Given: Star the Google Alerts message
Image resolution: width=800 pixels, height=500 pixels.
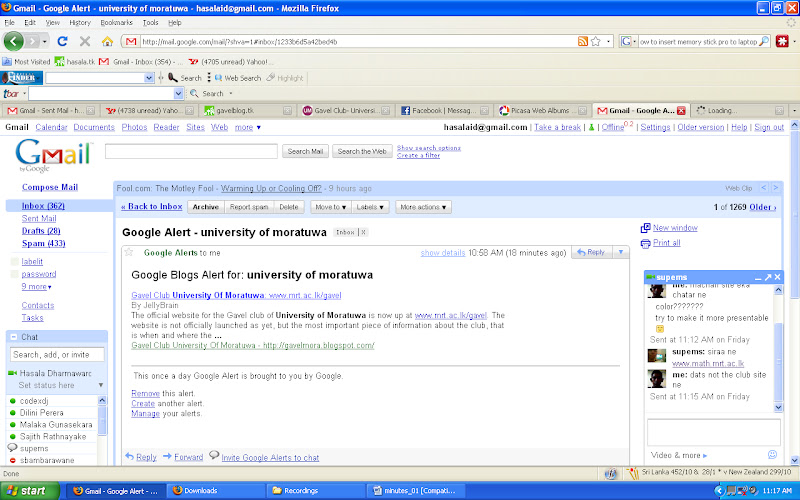Looking at the screenshot, I should tap(129, 252).
